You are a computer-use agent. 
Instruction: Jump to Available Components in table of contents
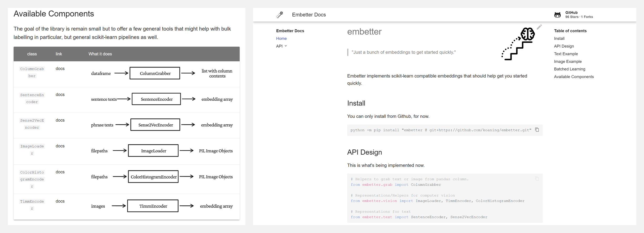pos(574,77)
